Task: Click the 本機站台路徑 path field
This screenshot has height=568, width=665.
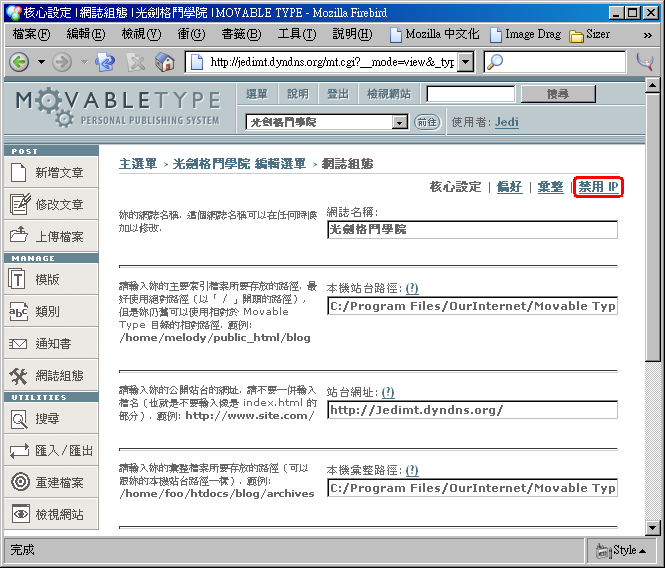Action: pos(472,306)
